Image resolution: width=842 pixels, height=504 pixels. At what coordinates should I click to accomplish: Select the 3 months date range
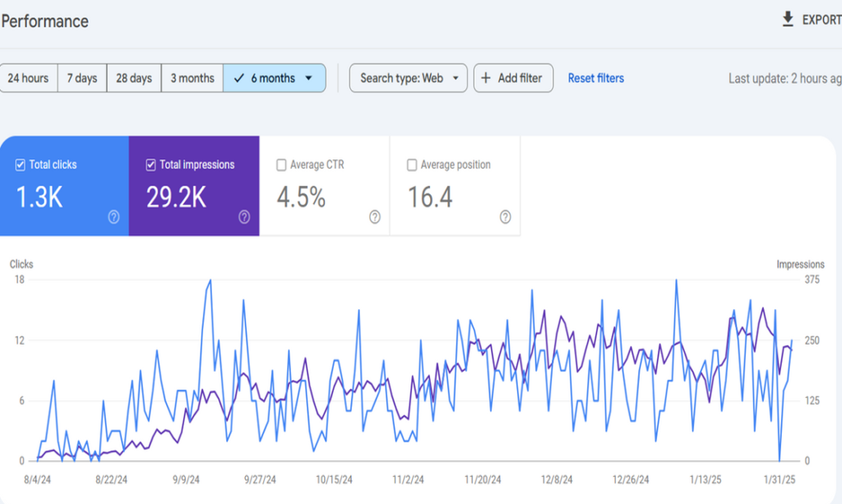[x=192, y=78]
